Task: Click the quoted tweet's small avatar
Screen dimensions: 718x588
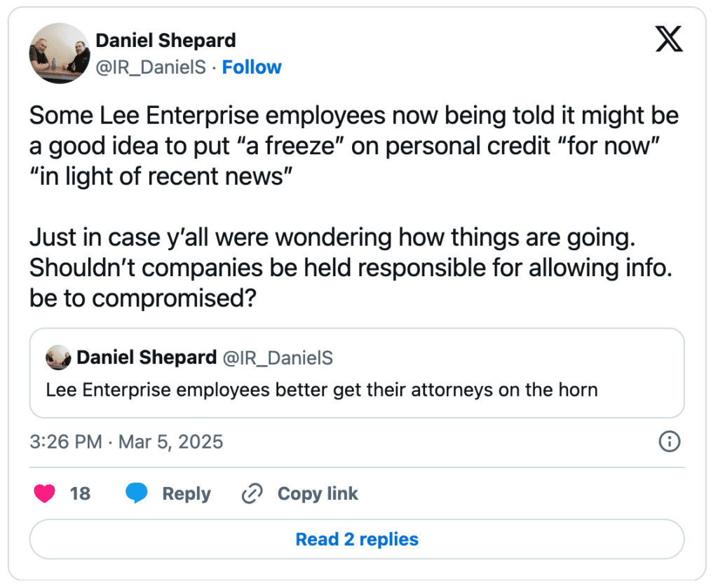Action: click(x=58, y=357)
